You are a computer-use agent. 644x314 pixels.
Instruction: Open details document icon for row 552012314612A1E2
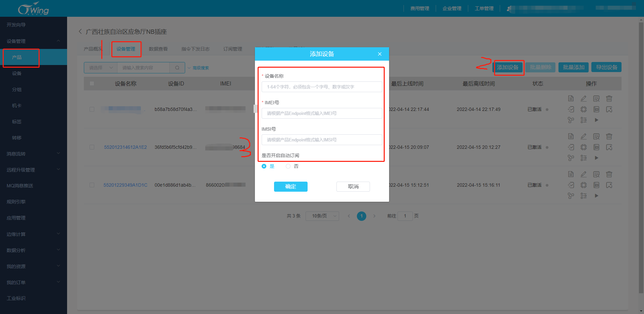click(571, 136)
